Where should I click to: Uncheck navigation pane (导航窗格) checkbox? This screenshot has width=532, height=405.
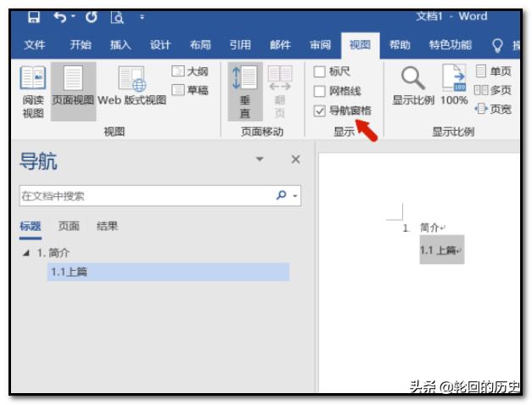coord(320,110)
